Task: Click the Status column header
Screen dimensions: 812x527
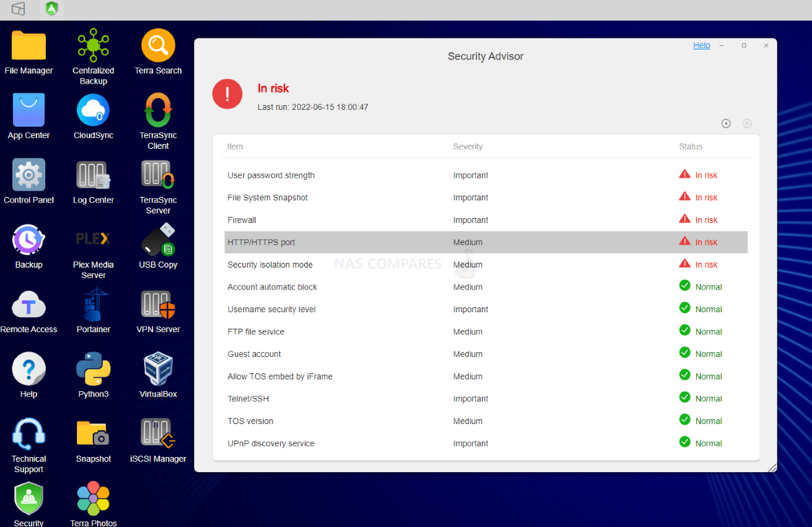Action: tap(691, 147)
